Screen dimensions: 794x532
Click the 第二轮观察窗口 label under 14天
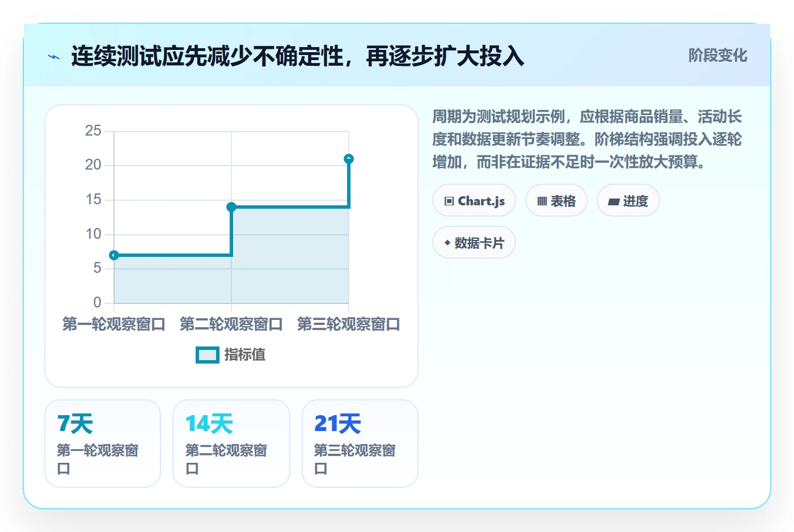tap(226, 459)
